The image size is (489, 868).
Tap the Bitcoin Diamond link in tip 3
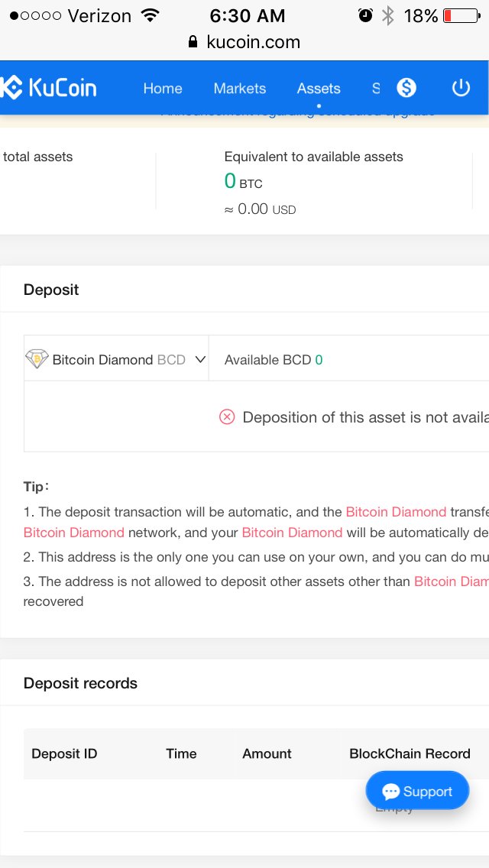pyautogui.click(x=452, y=581)
